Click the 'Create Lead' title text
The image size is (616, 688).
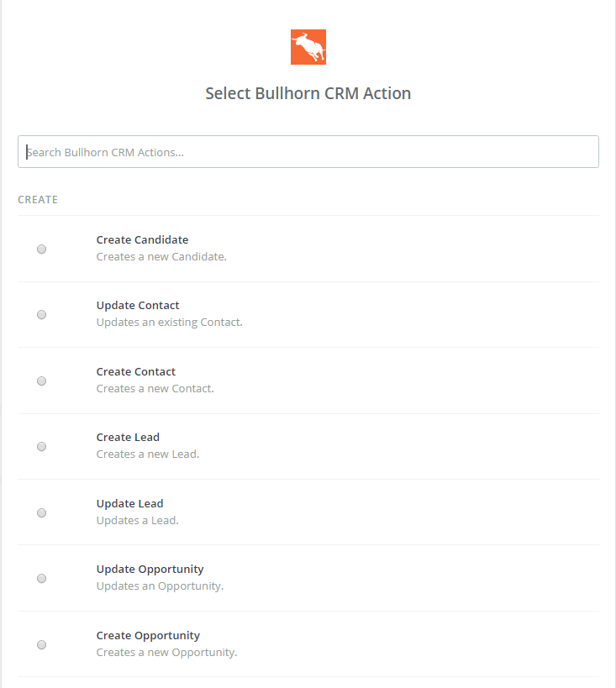click(128, 437)
